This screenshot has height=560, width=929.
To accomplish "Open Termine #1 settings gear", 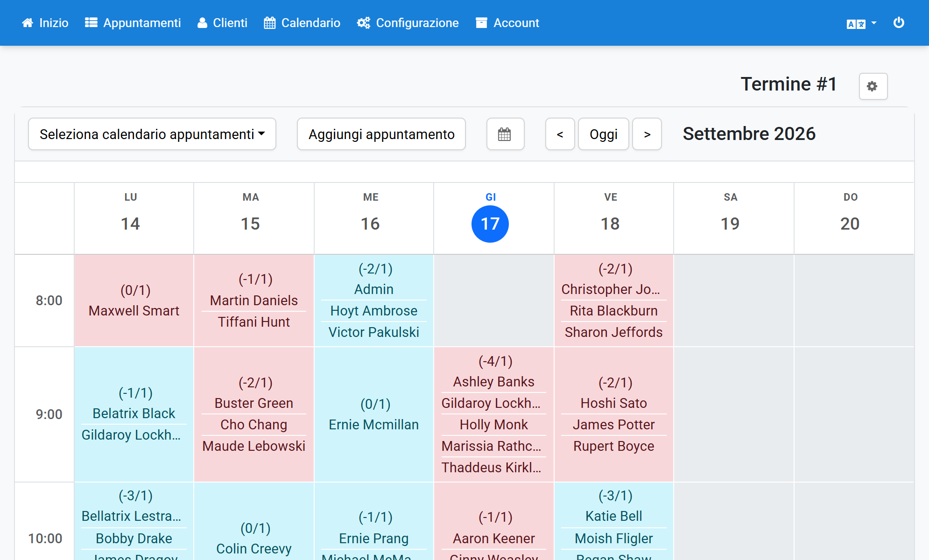I will point(873,86).
